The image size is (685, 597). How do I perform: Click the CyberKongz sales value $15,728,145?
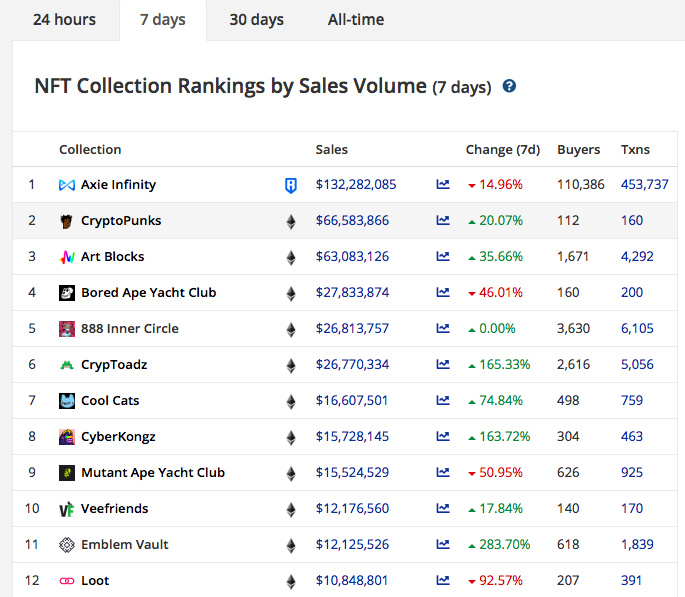[x=352, y=437]
